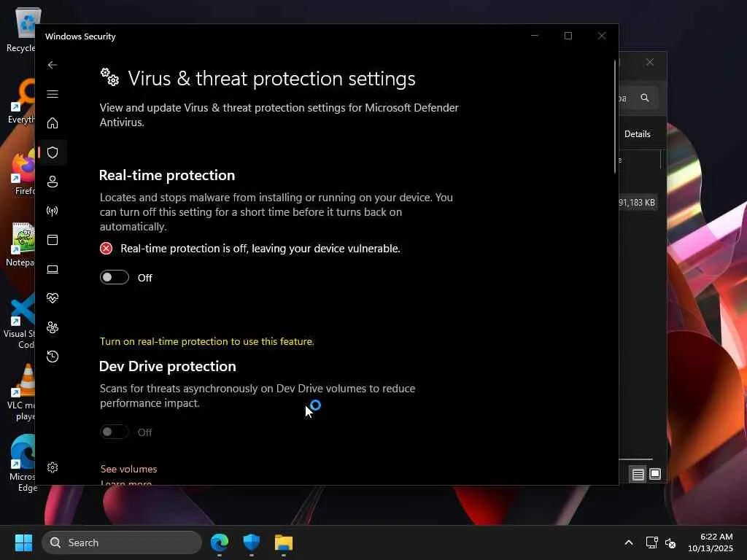Viewport: 747px width, 560px height.
Task: Open Microsoft Edge from the taskbar
Action: click(x=220, y=542)
